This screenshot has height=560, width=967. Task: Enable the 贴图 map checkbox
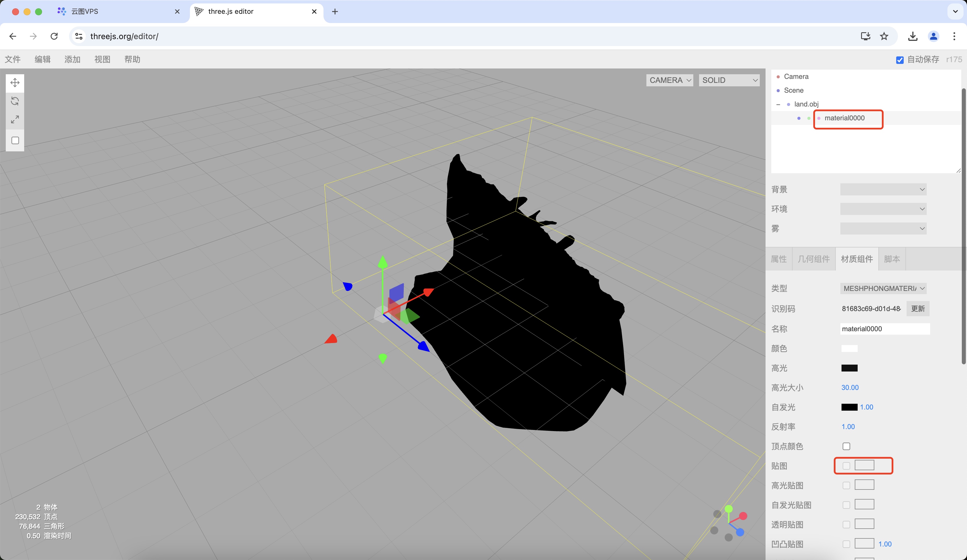pyautogui.click(x=846, y=466)
